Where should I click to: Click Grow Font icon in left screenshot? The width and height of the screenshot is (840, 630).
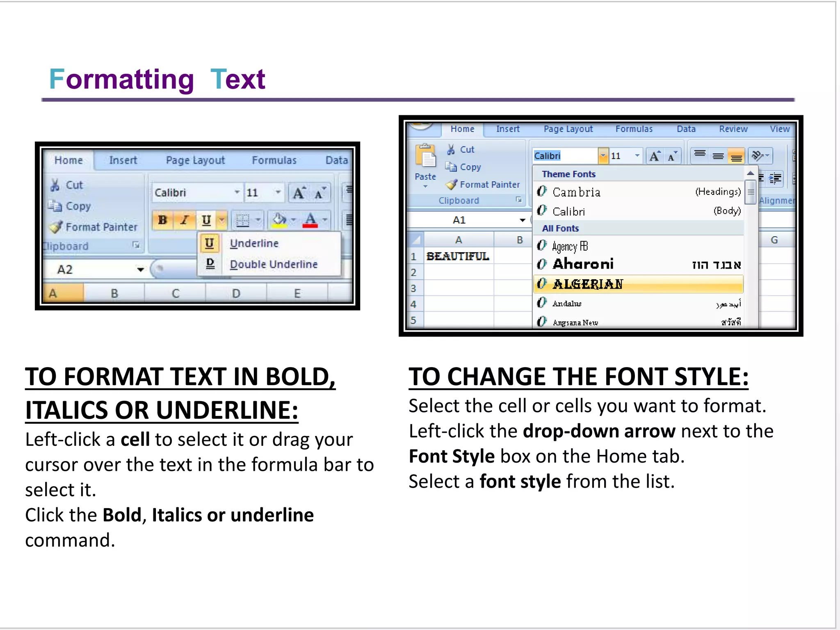tap(299, 193)
